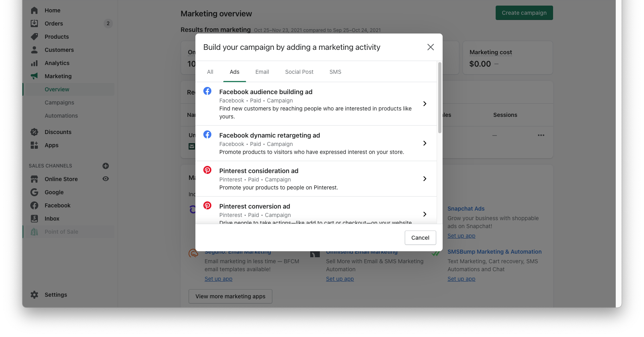644x337 pixels.
Task: Click the Analytics bar chart icon
Action: tap(34, 63)
